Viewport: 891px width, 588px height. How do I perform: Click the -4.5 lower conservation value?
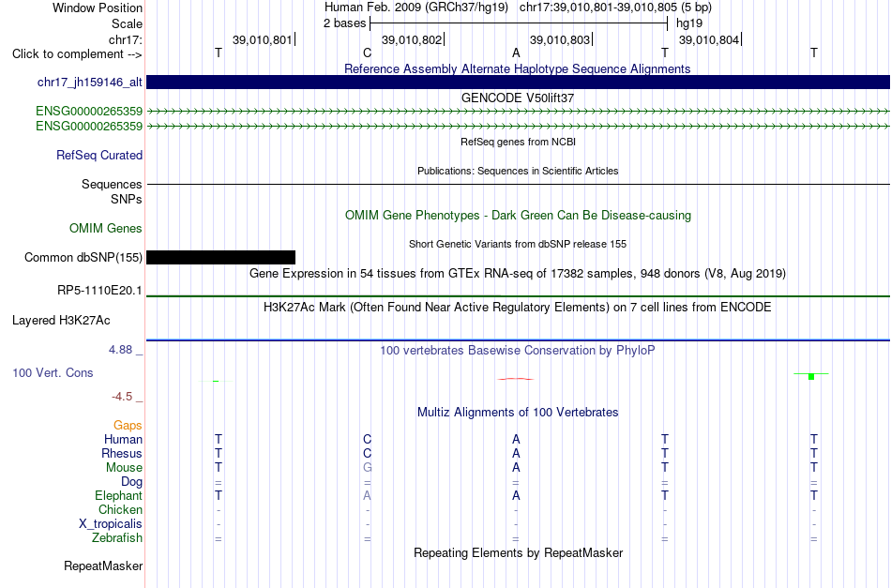tap(122, 397)
